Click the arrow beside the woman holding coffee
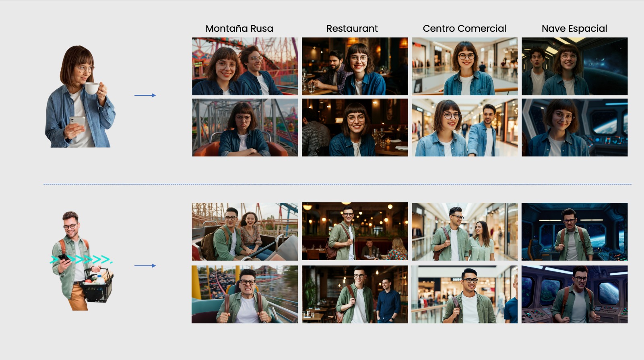The height and width of the screenshot is (360, 644). click(145, 95)
